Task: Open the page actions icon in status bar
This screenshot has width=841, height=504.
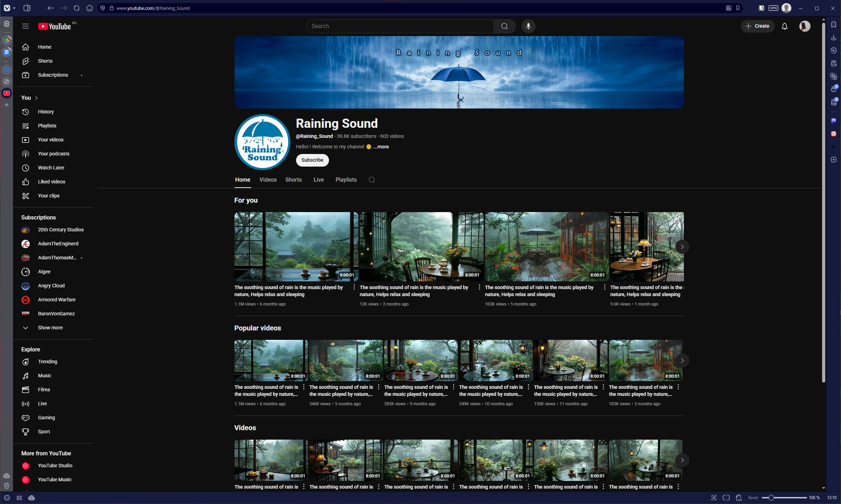Action: click(x=738, y=498)
